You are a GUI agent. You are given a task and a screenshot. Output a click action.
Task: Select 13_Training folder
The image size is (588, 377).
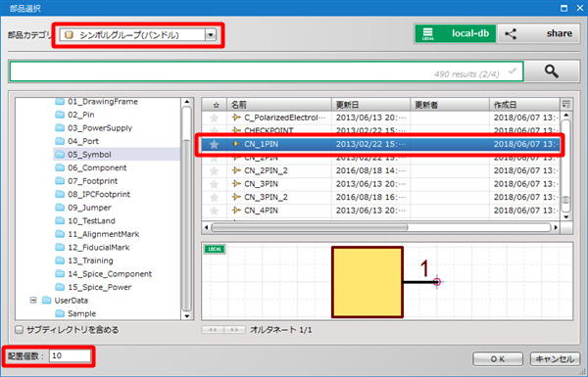[x=84, y=260]
